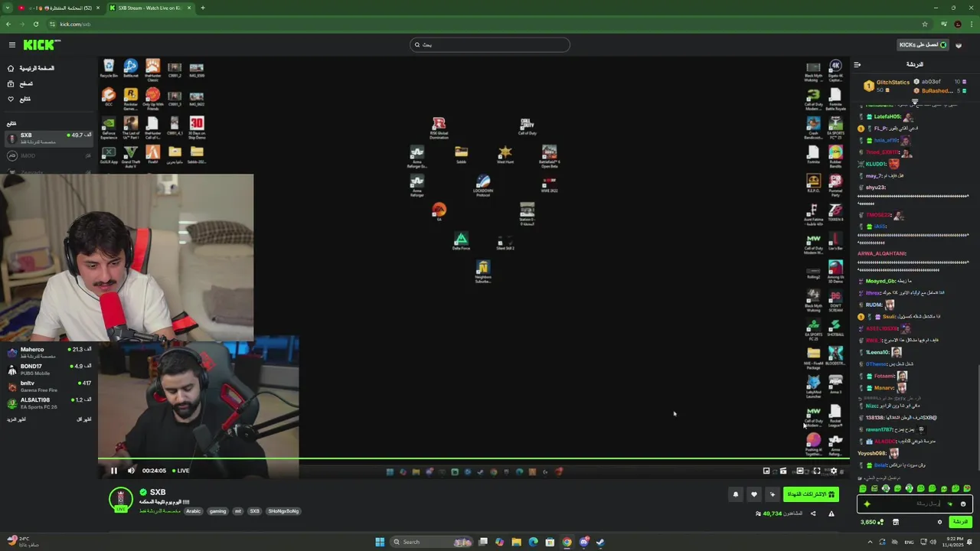Open SXB channel name link
This screenshot has width=980, height=551.
pos(158,492)
